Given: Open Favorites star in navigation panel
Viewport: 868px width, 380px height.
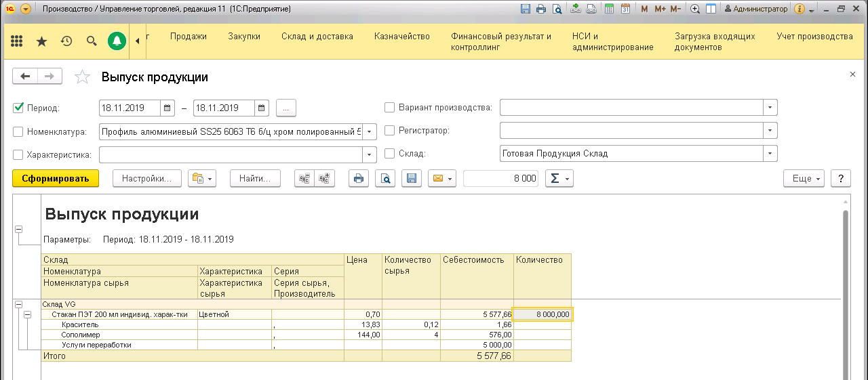Looking at the screenshot, I should click(41, 41).
